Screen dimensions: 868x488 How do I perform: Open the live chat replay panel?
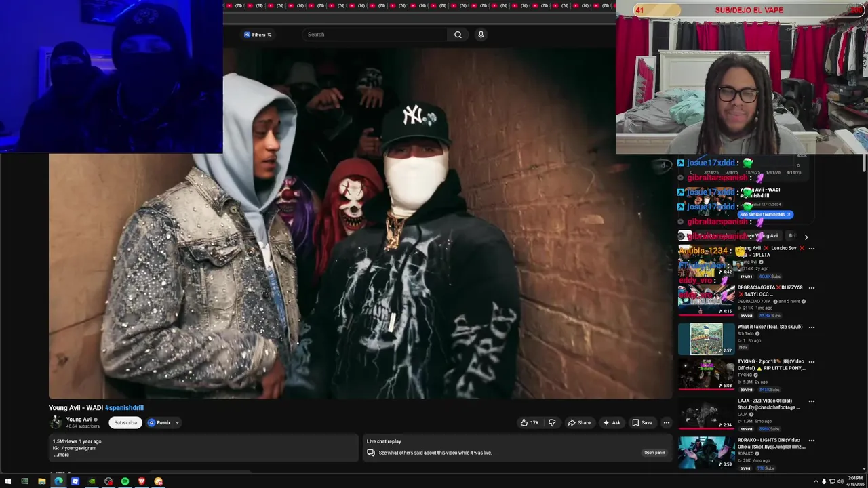654,453
